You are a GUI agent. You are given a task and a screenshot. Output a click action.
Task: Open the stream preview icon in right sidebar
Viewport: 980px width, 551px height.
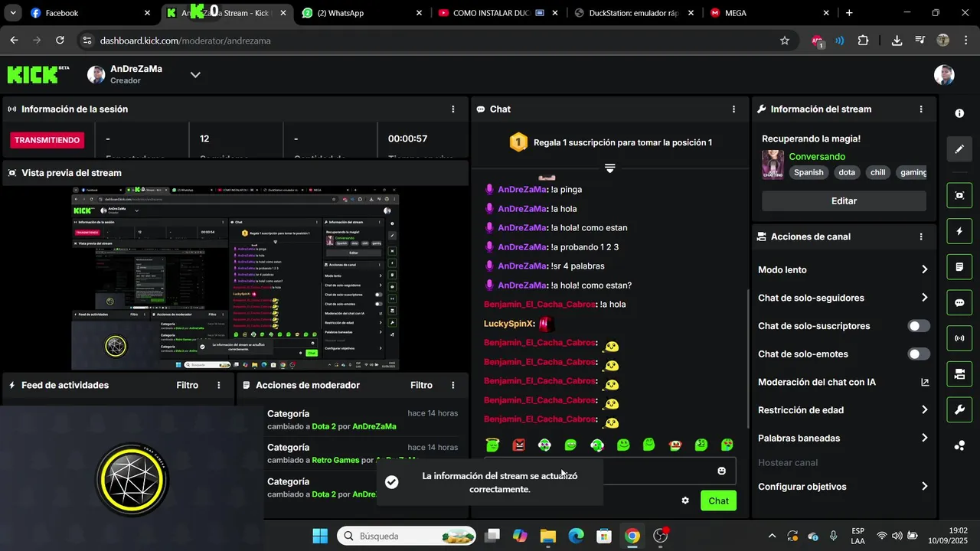(x=959, y=195)
